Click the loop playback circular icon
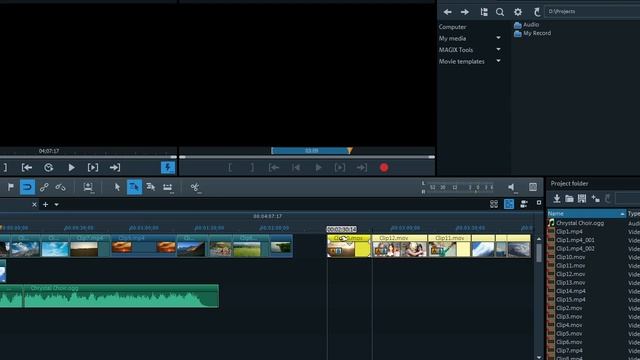The height and width of the screenshot is (360, 640). click(x=49, y=167)
